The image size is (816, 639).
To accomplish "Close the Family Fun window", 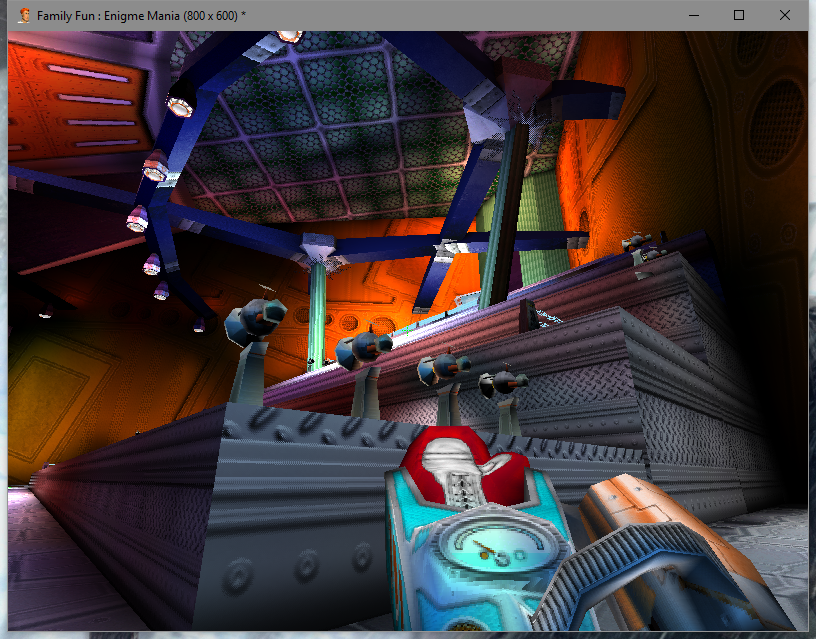I will [x=785, y=15].
